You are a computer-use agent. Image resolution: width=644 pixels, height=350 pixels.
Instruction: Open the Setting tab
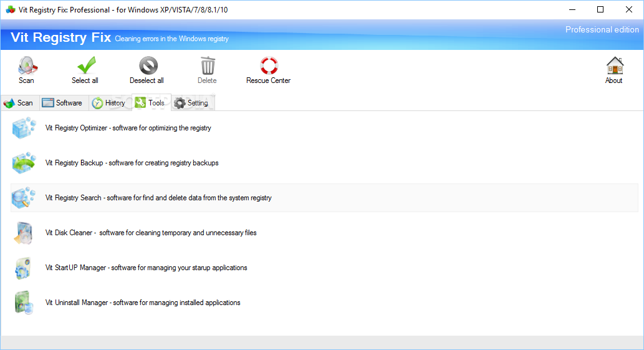point(192,103)
